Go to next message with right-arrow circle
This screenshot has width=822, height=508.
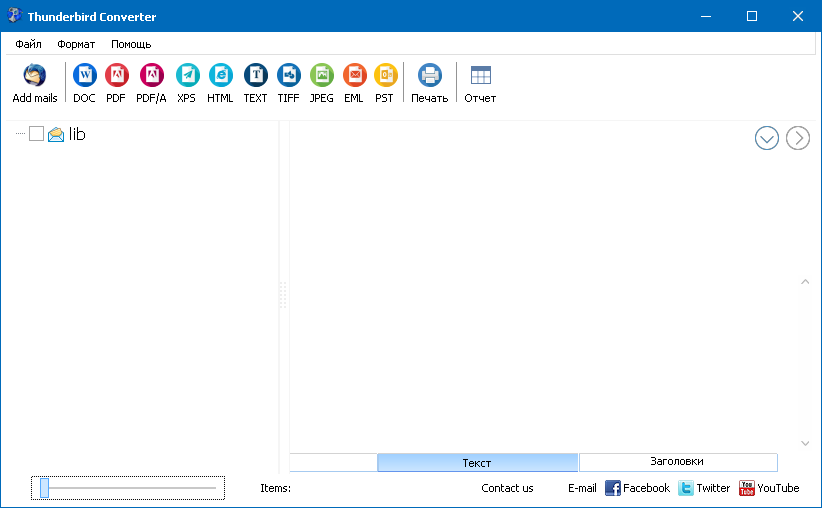point(798,138)
